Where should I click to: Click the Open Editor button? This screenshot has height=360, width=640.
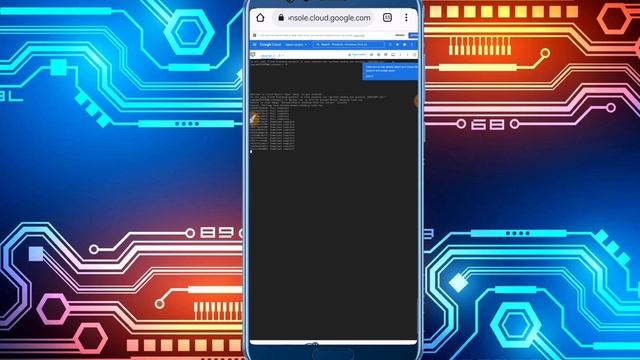point(358,54)
